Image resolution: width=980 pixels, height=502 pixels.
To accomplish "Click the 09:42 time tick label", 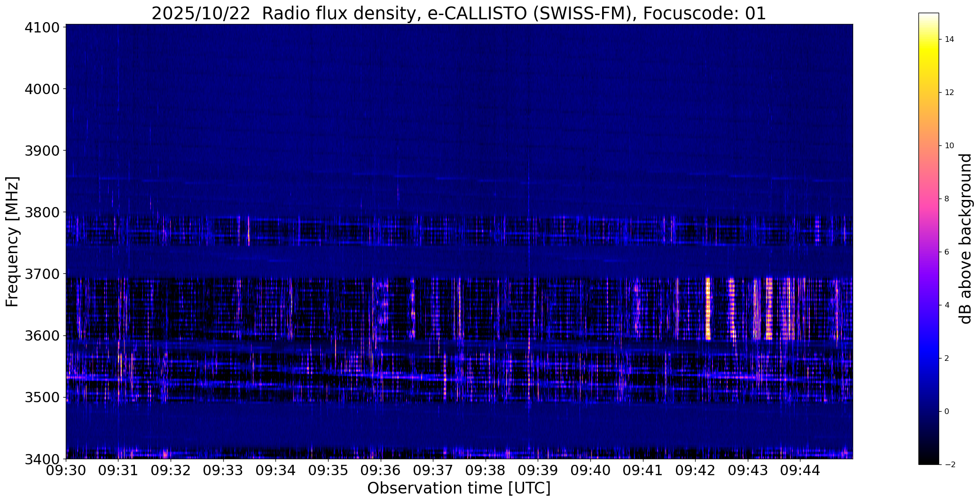I will click(x=696, y=470).
